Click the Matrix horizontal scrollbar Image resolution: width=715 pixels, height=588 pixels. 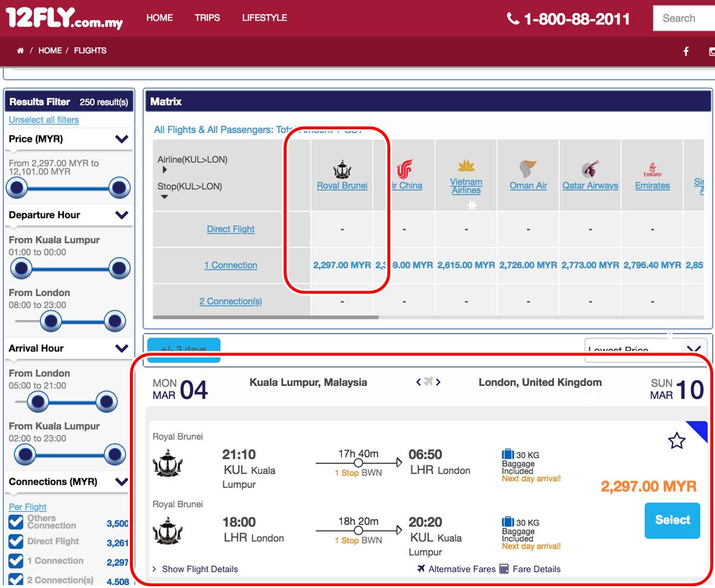pyautogui.click(x=266, y=317)
